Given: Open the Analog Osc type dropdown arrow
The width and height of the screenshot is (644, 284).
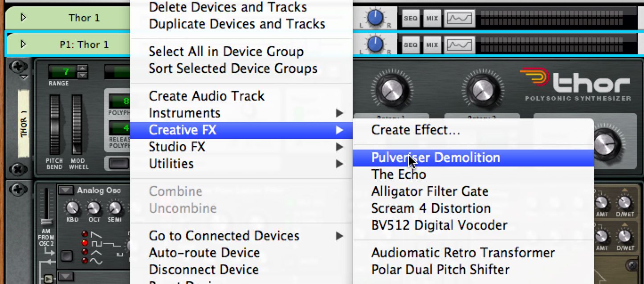Looking at the screenshot, I should 65,191.
